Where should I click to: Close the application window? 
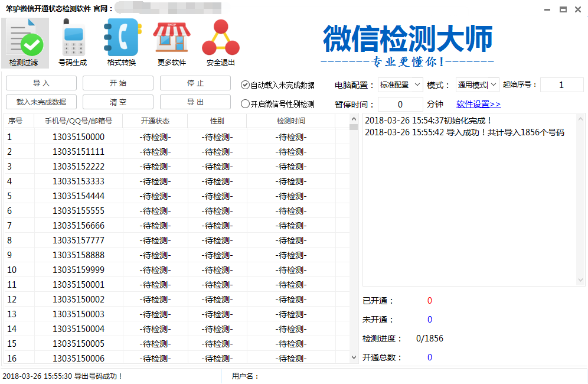pos(578,9)
